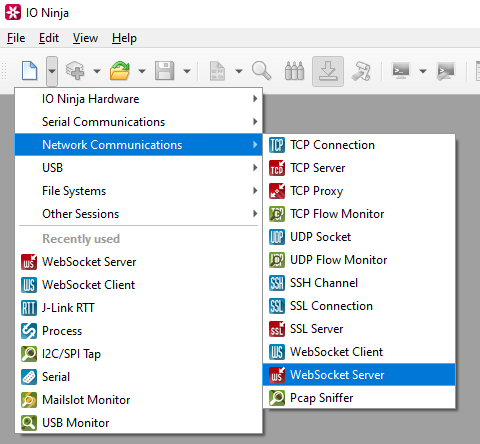Expand the terminal monitor dropdown arrow
Screen dimensions: 480x444
[423, 71]
